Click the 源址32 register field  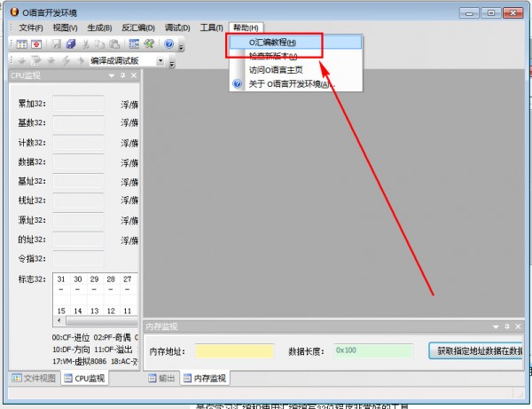pyautogui.click(x=78, y=220)
